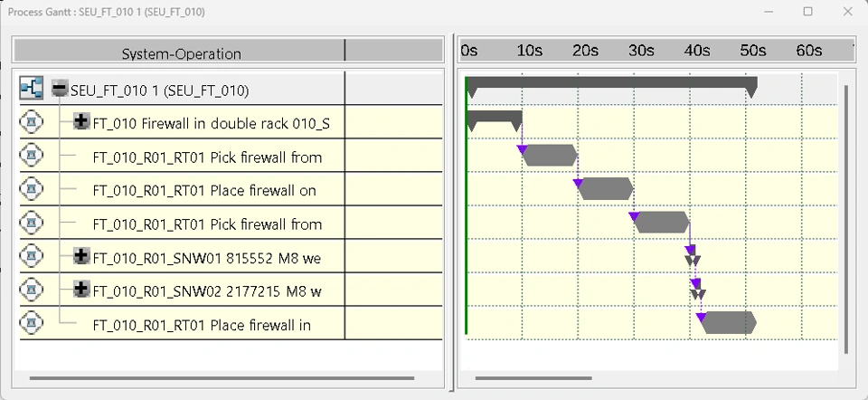Select SEU_FT_010 1 (SEU_FT_010) row text
The height and width of the screenshot is (400, 868).
tap(159, 90)
